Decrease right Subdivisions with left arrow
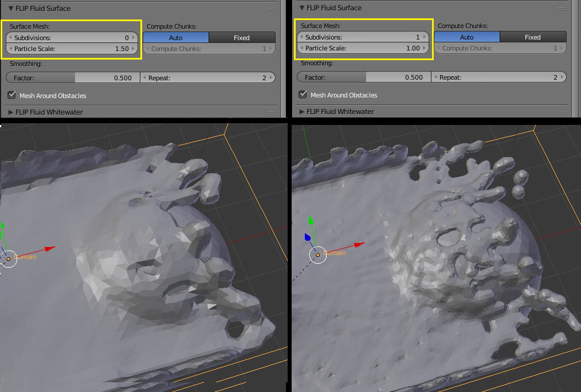 [x=301, y=37]
